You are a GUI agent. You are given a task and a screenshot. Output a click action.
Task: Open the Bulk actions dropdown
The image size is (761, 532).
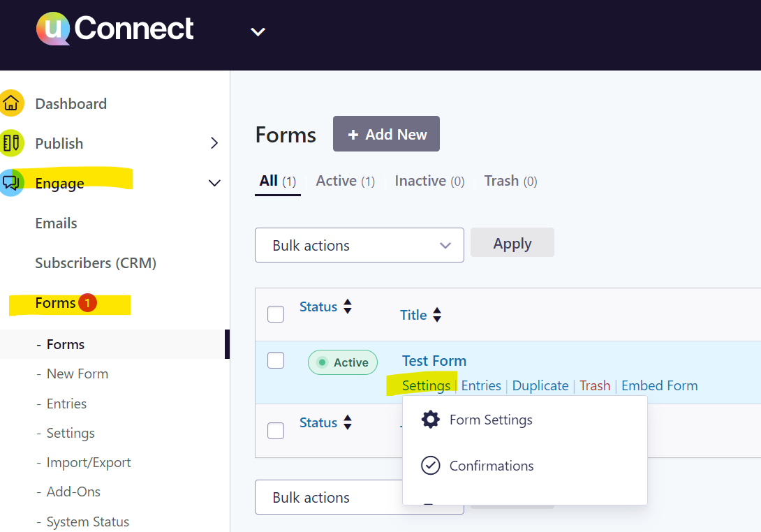pyautogui.click(x=359, y=245)
